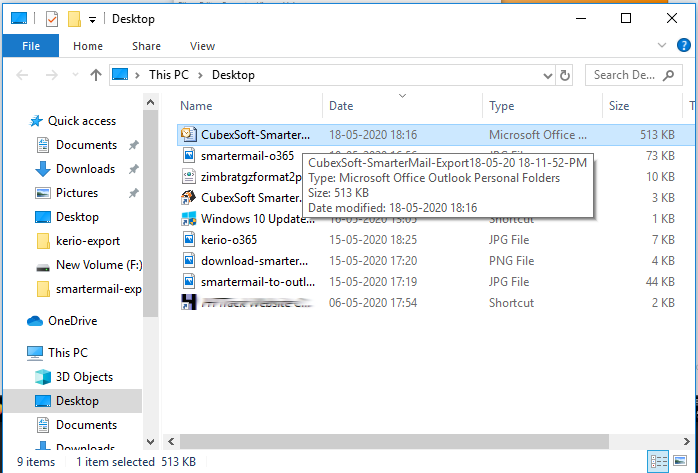The width and height of the screenshot is (698, 473).
Task: Open the Help question mark icon
Action: tap(683, 45)
